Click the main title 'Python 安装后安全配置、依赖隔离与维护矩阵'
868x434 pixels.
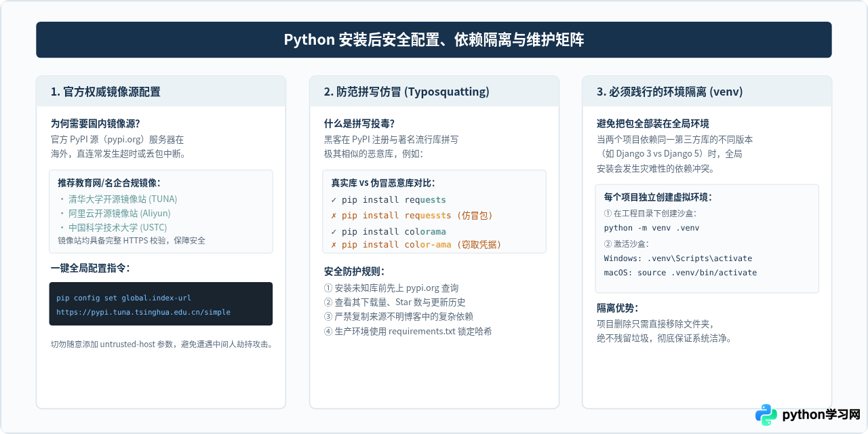(434, 40)
